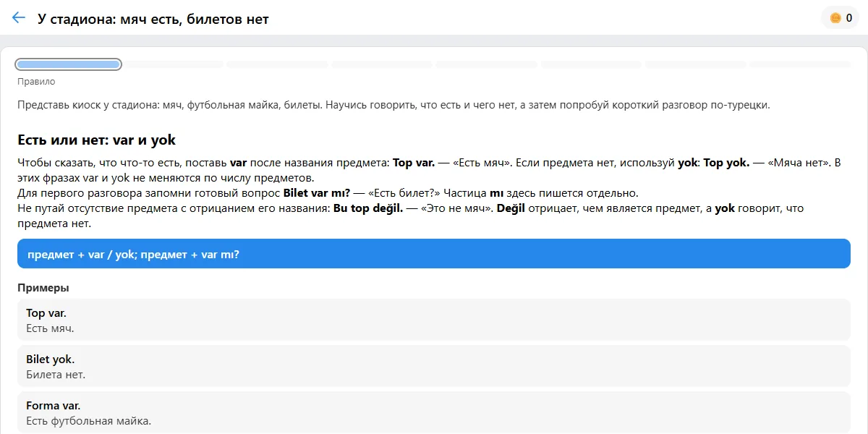Select the highlighted first lesson progress step

tap(69, 64)
